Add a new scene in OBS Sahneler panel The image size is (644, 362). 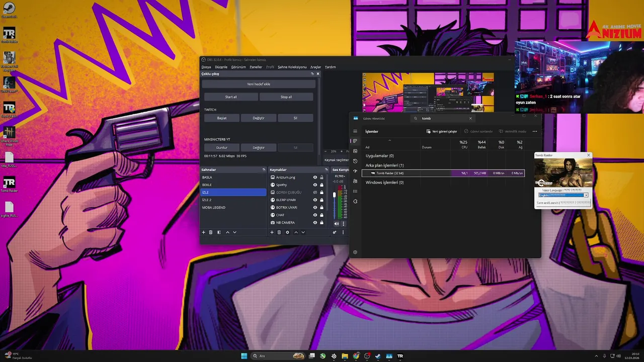click(x=204, y=232)
